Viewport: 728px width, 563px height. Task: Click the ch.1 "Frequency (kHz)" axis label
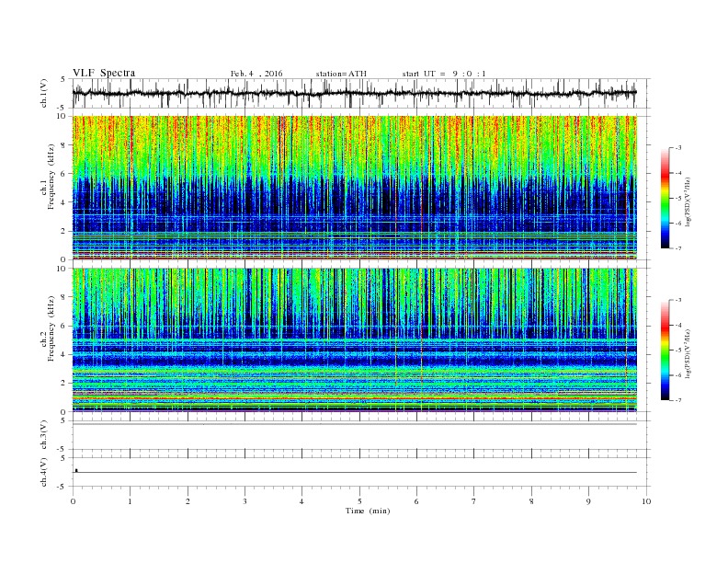(51, 177)
